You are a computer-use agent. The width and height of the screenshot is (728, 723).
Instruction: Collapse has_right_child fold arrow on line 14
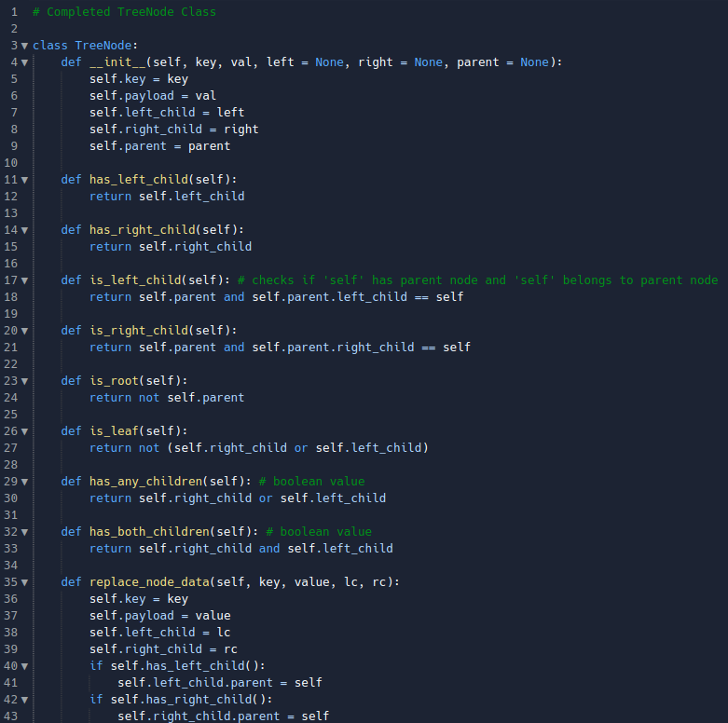click(x=24, y=230)
